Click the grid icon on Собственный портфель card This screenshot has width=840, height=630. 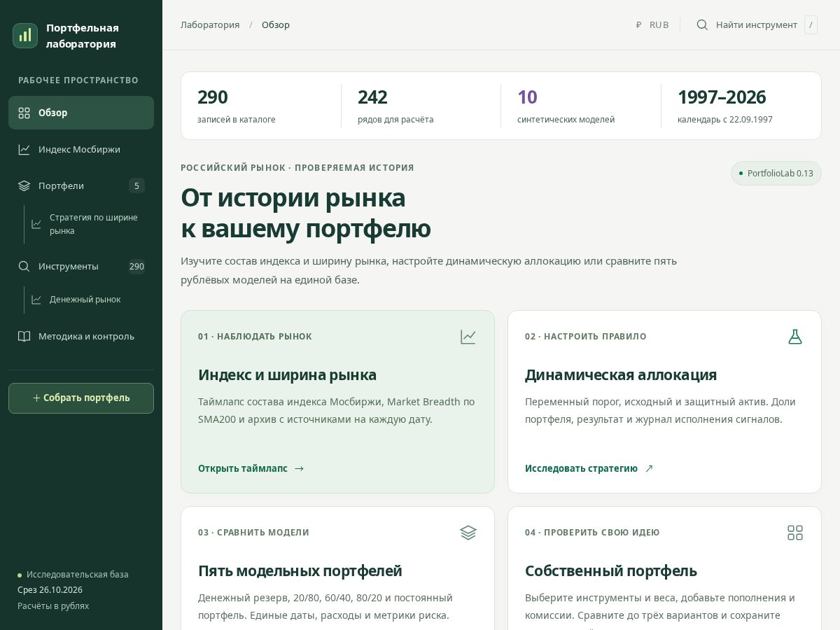click(795, 533)
